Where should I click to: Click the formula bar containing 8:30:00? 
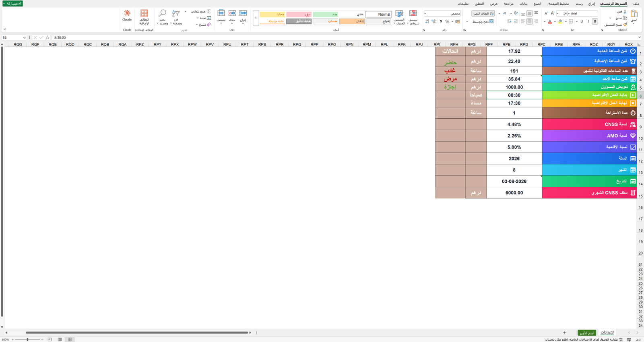346,37
